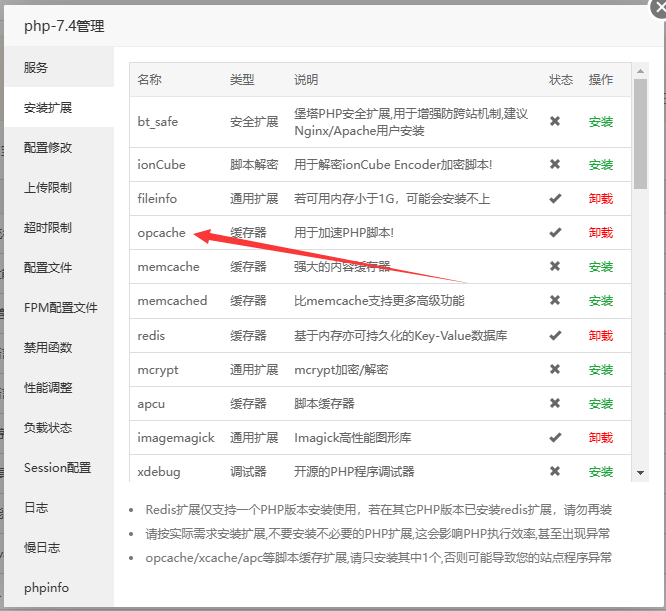Open phpinfo sidebar item
Viewport: 666px width, 611px height.
[x=59, y=588]
